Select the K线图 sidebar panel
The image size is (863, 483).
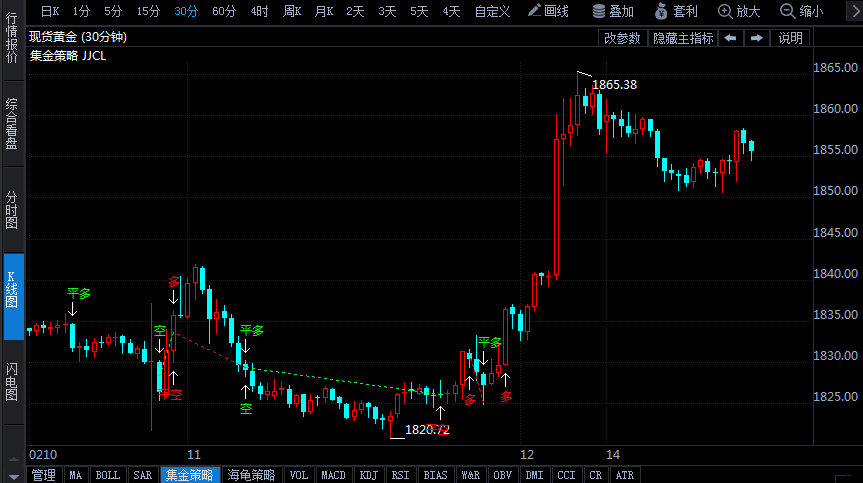(14, 297)
